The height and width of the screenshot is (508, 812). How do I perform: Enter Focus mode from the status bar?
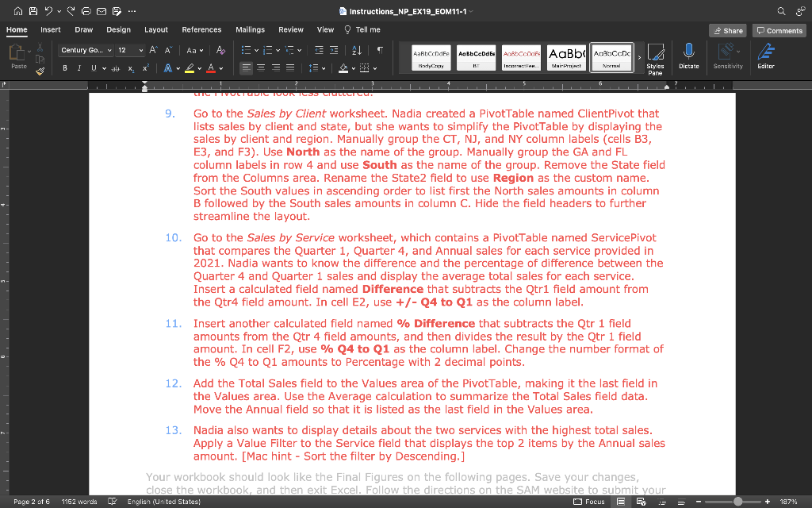(x=589, y=502)
